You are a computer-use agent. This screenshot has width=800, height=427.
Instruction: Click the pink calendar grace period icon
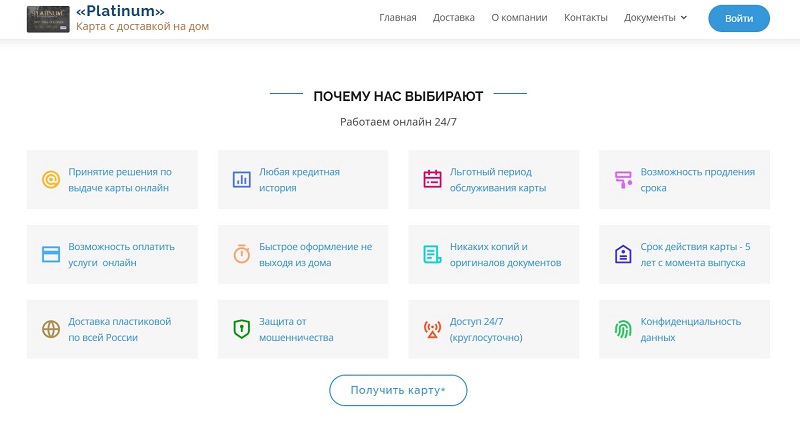pos(432,179)
